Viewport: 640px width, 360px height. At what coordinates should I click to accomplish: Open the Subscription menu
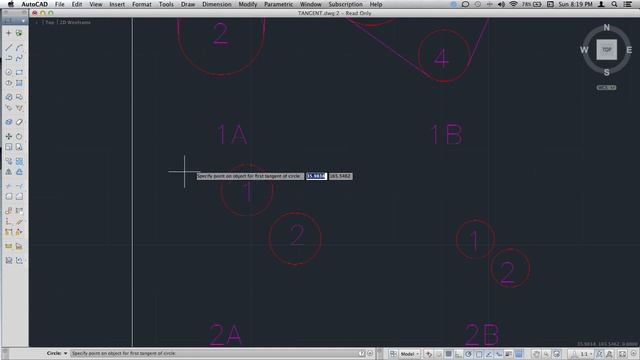(345, 4)
